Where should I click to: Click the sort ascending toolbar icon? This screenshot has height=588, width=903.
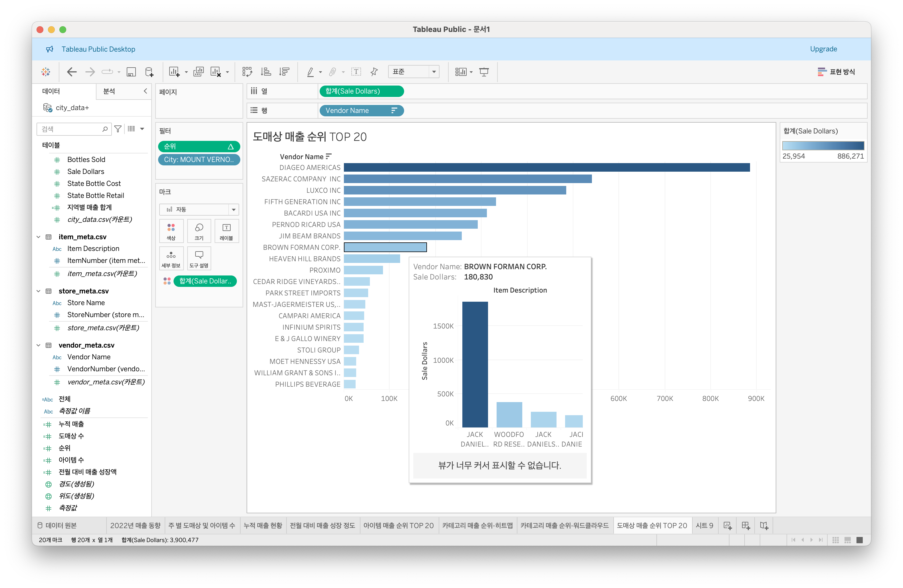click(266, 72)
